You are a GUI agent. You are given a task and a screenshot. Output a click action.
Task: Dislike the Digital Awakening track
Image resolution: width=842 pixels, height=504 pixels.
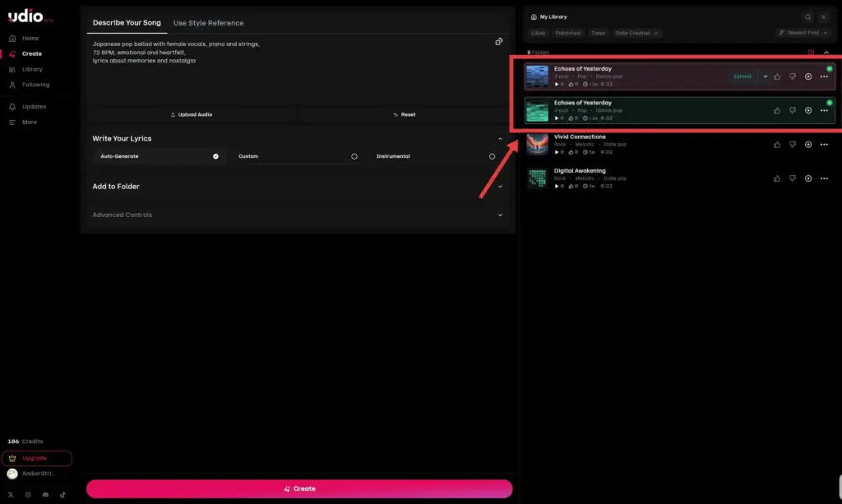point(793,178)
